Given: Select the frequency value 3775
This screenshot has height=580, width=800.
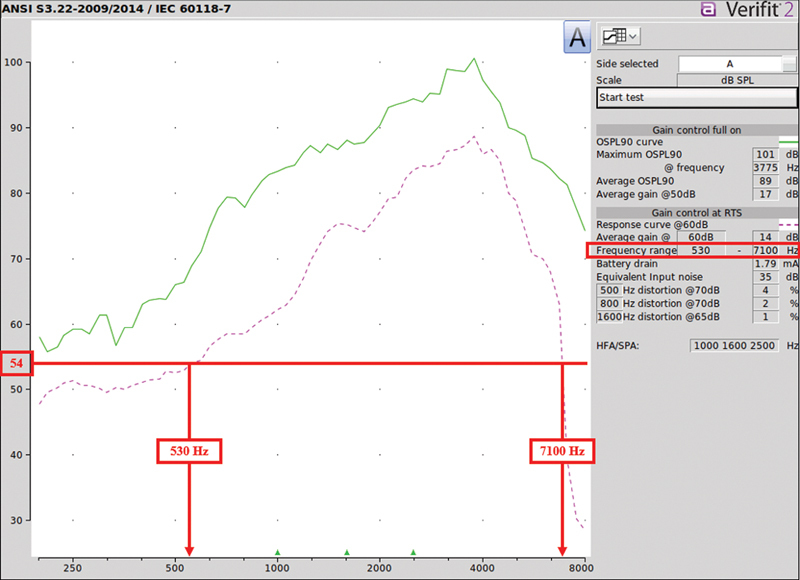Looking at the screenshot, I should (x=765, y=167).
